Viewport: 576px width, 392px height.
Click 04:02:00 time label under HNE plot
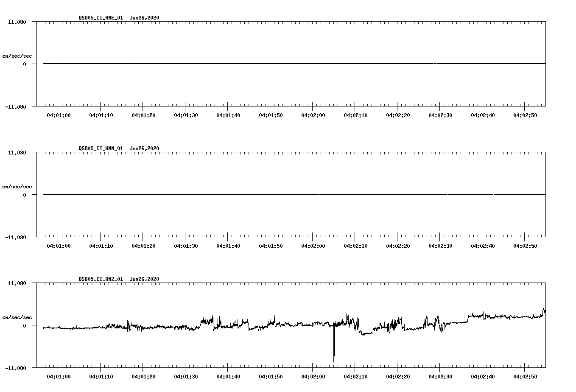(x=313, y=115)
